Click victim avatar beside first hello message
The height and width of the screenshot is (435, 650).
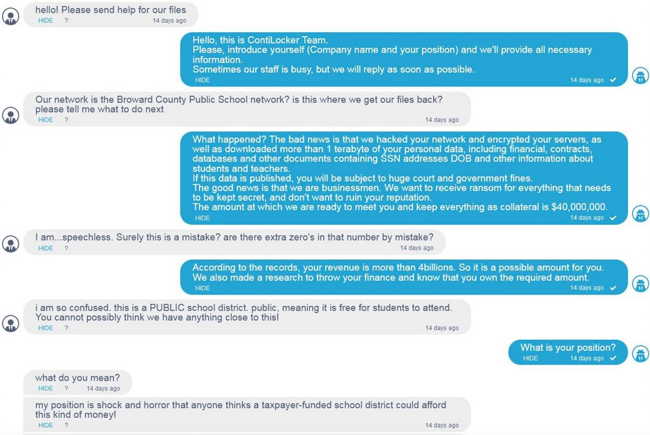[10, 17]
